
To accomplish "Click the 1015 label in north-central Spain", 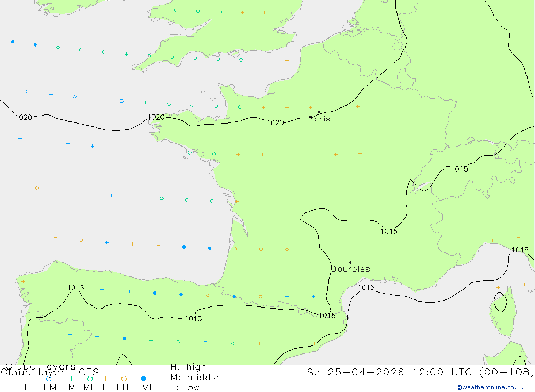I will pos(193,319).
